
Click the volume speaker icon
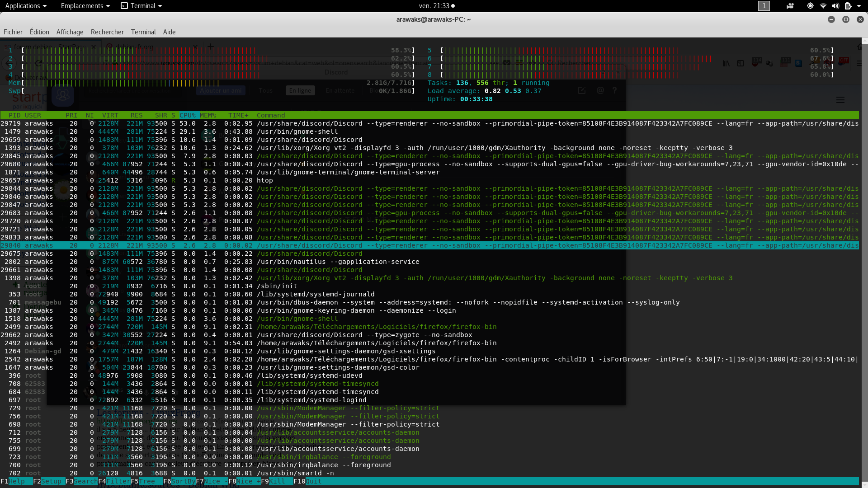835,6
